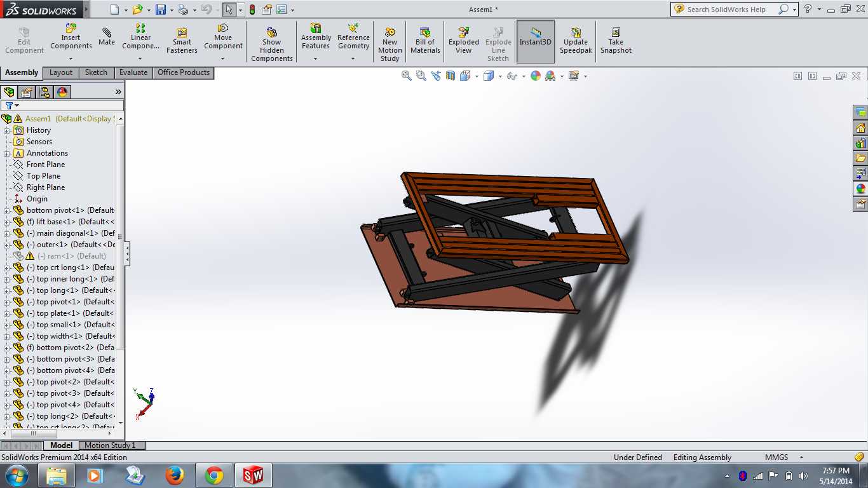Screen dimensions: 868x488
Task: Click Zoom to Fit magnifier icon
Action: 407,76
